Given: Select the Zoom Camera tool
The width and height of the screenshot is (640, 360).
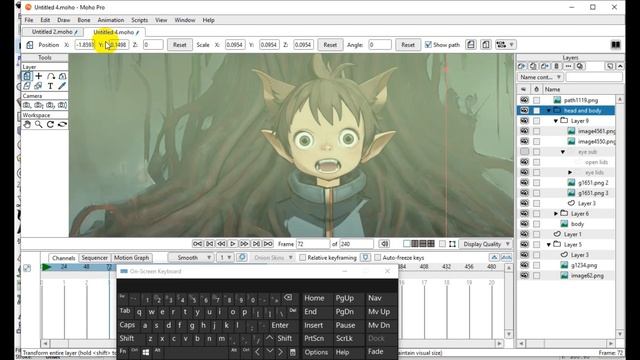Looking at the screenshot, I should (39, 105).
